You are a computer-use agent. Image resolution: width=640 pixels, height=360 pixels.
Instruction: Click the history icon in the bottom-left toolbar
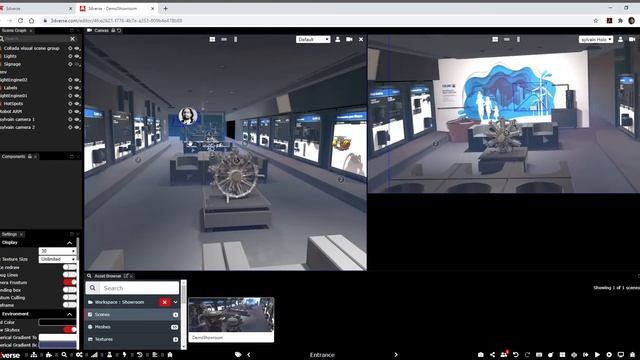click(x=140, y=355)
